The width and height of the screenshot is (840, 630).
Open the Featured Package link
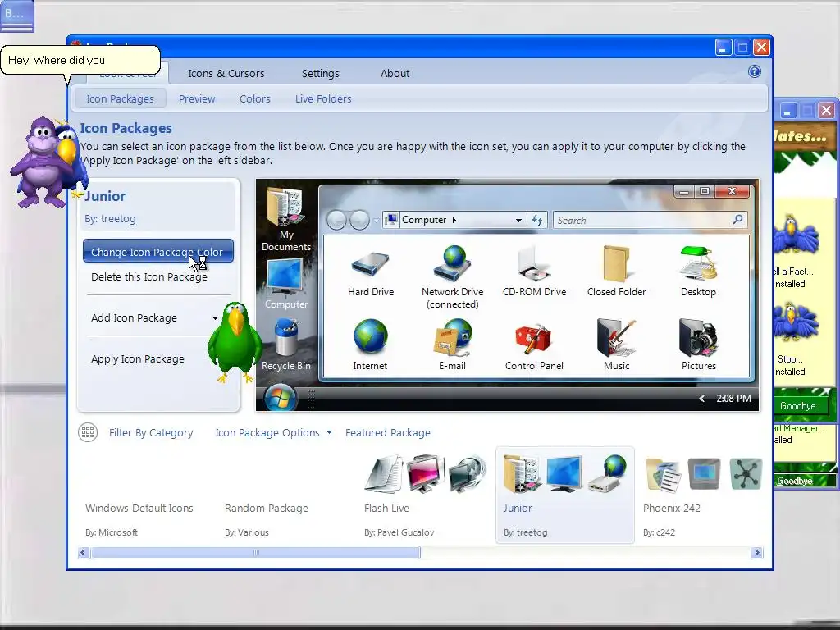click(388, 432)
